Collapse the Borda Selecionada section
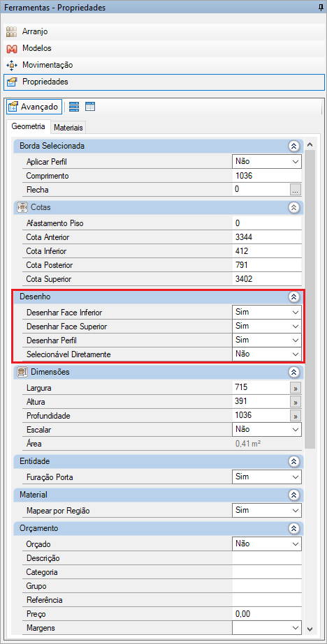327x644 pixels. (x=293, y=146)
